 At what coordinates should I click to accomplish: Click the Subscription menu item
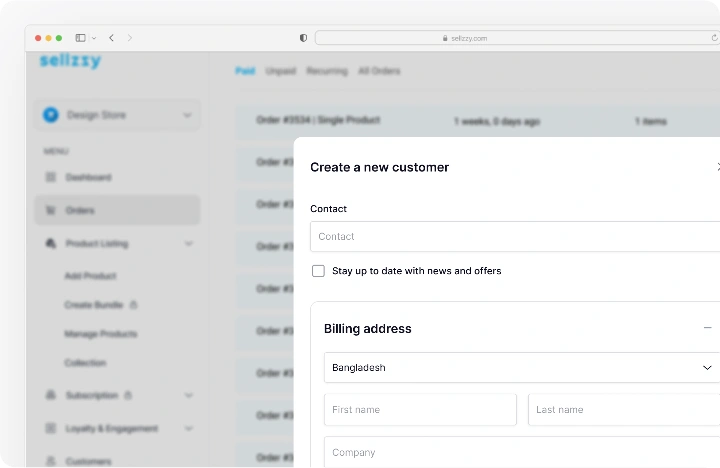(x=92, y=395)
